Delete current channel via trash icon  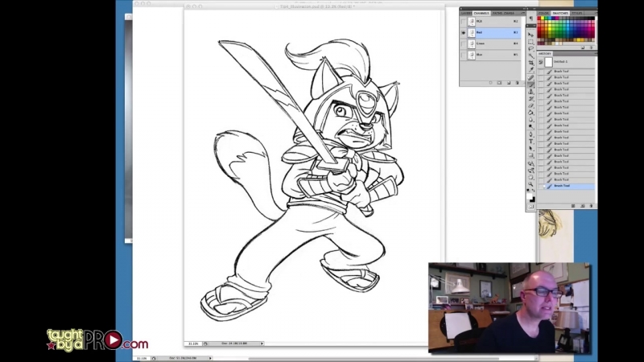(517, 83)
